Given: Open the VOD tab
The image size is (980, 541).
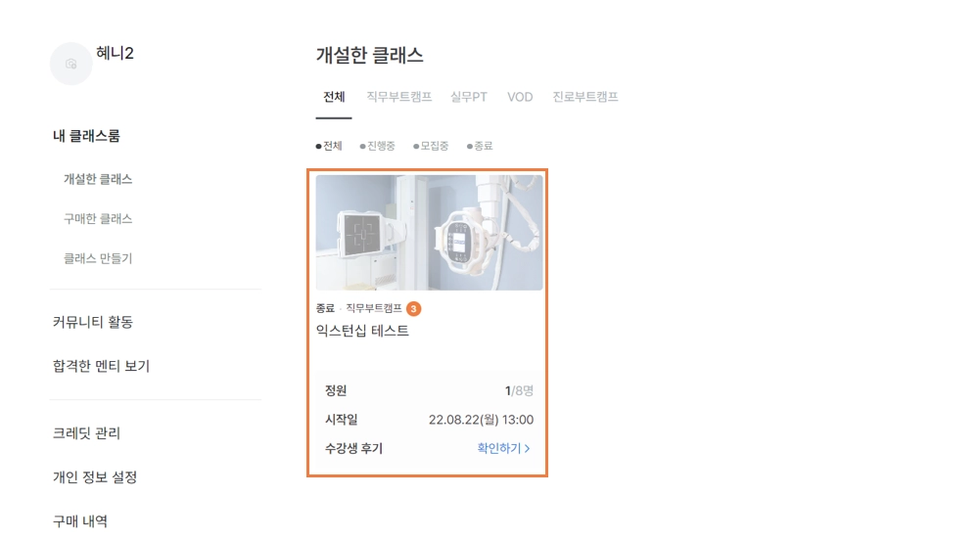Looking at the screenshot, I should 520,97.
